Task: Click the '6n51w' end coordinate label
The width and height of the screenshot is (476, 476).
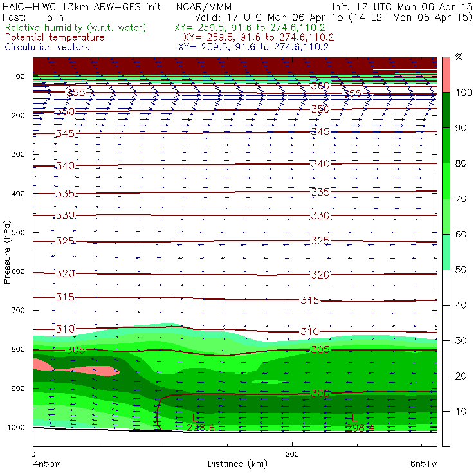Action: (423, 464)
